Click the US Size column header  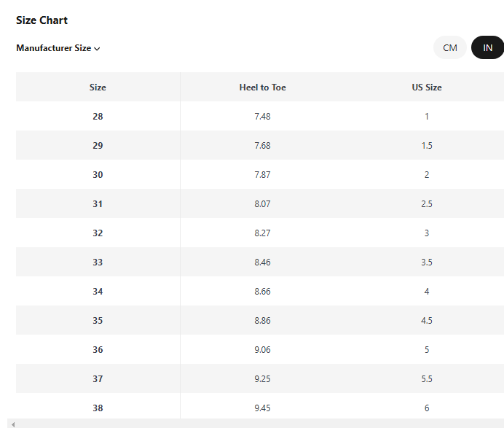426,87
